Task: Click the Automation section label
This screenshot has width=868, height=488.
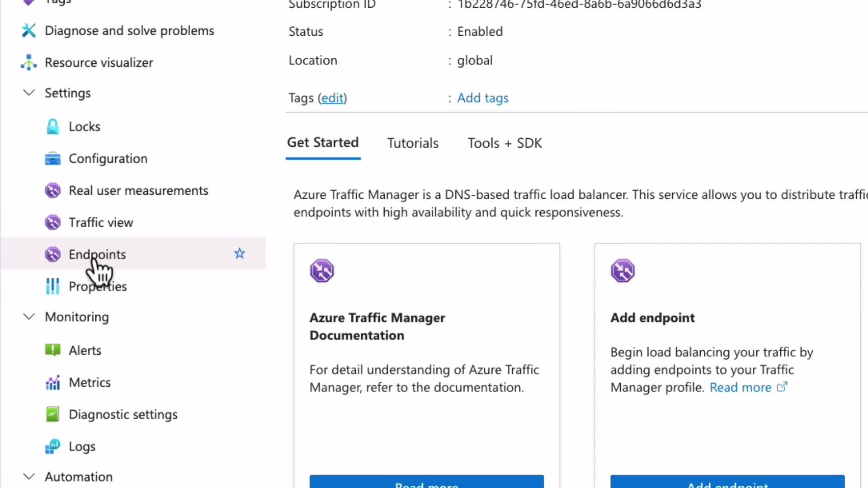Action: pos(79,477)
